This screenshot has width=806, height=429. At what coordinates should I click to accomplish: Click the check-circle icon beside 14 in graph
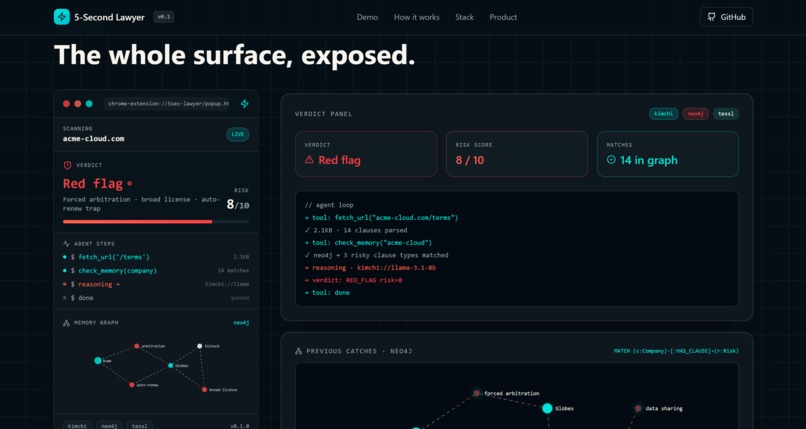click(x=611, y=160)
